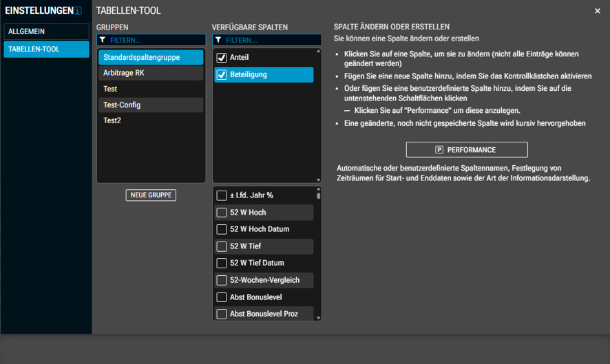Enable the 52 W Hoch checkbox

(x=222, y=213)
